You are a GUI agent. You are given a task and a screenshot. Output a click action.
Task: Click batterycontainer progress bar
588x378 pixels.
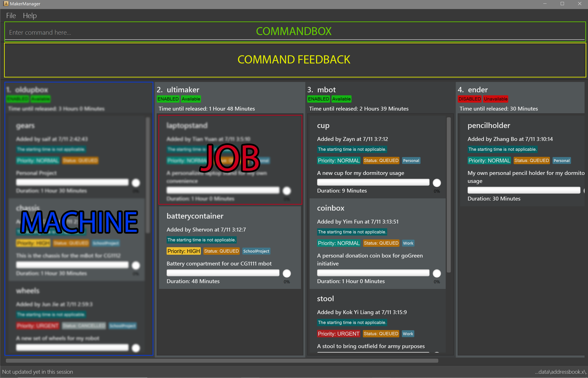(223, 273)
